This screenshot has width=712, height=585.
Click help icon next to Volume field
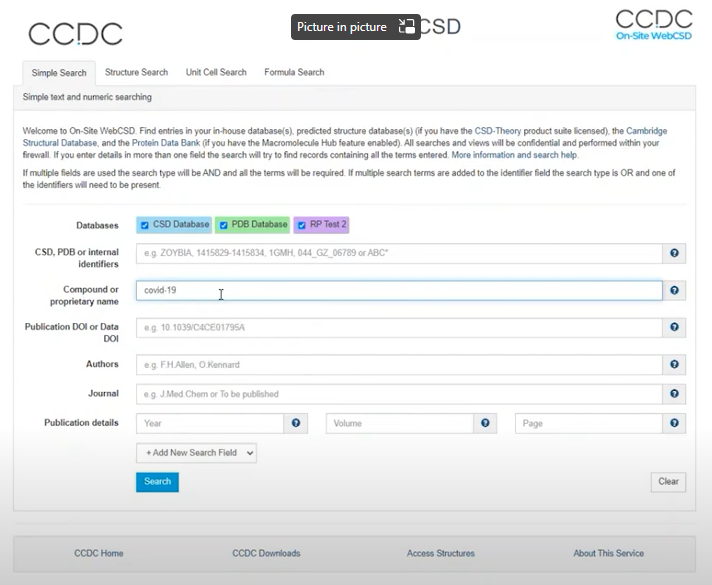coord(486,424)
